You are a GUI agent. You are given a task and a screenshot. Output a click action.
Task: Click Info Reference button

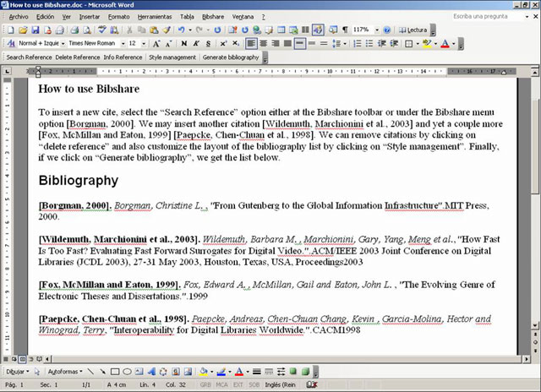pyautogui.click(x=123, y=57)
